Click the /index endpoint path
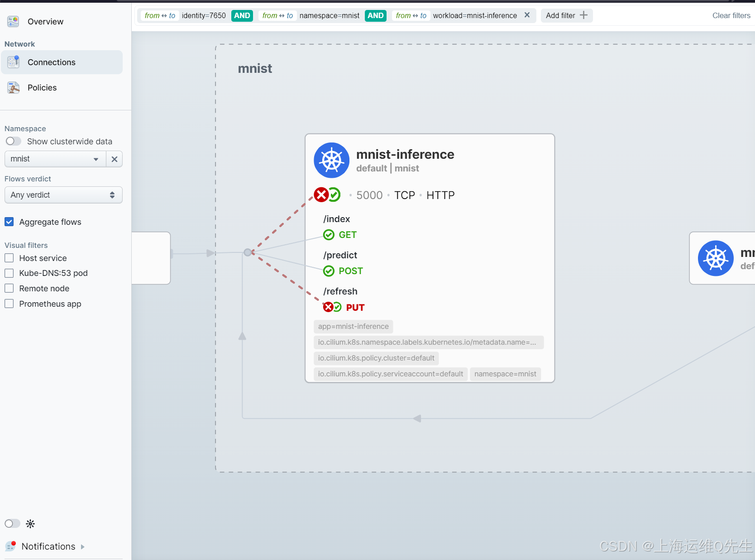 tap(337, 219)
